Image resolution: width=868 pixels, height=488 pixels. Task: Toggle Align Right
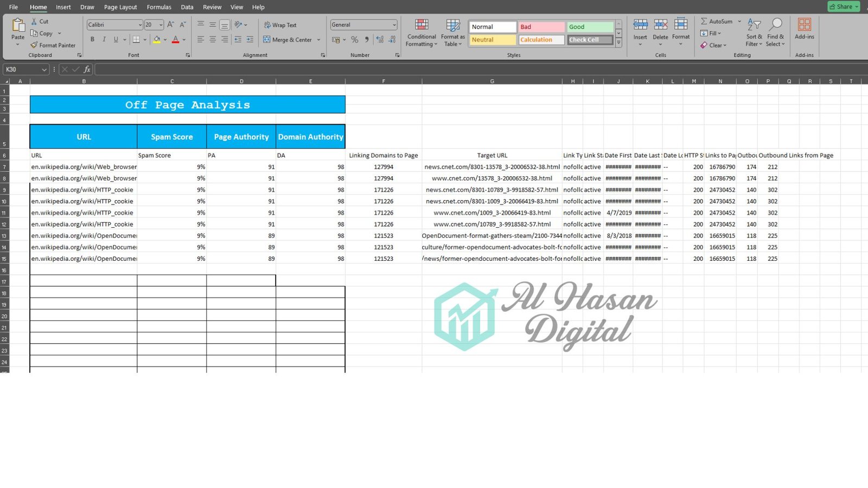pyautogui.click(x=225, y=40)
